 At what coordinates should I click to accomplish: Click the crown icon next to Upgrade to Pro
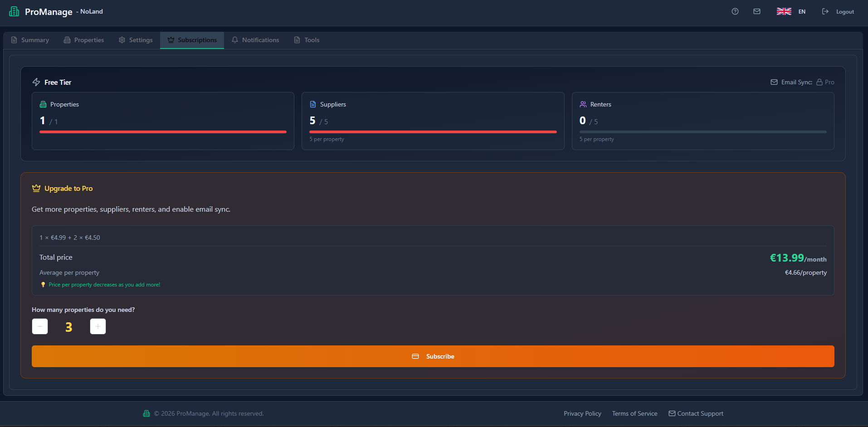pos(35,188)
